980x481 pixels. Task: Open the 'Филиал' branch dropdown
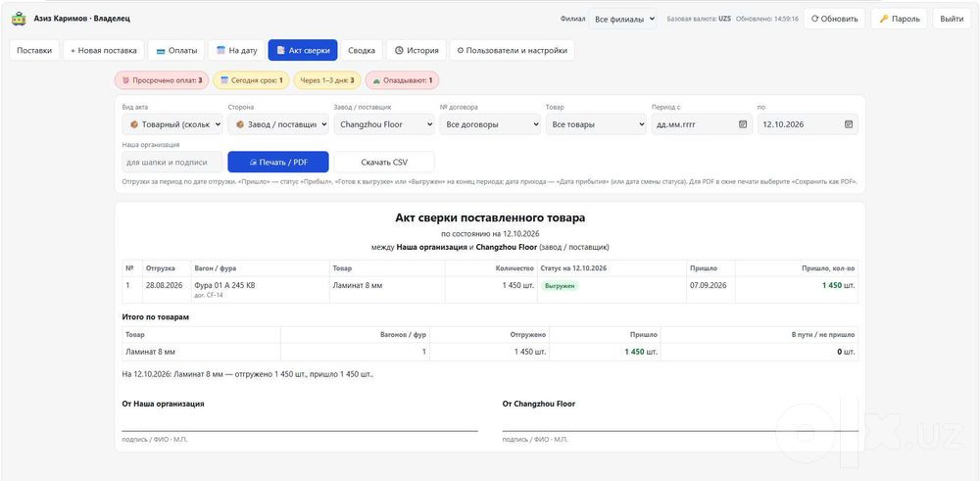[622, 20]
